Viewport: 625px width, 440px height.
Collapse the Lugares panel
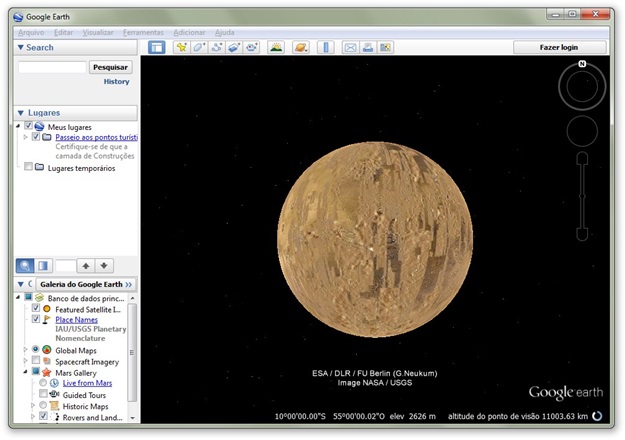point(20,113)
